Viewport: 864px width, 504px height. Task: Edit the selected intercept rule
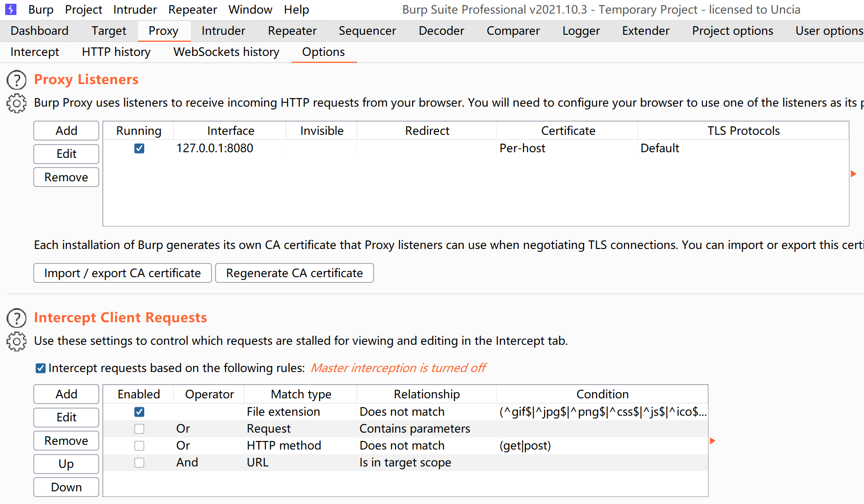[x=66, y=418]
